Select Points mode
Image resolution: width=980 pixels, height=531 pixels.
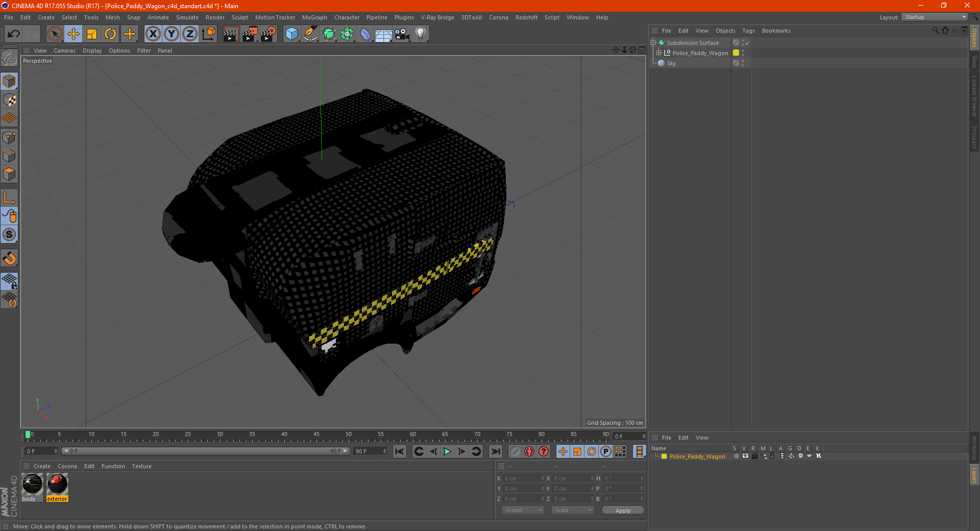coord(9,137)
